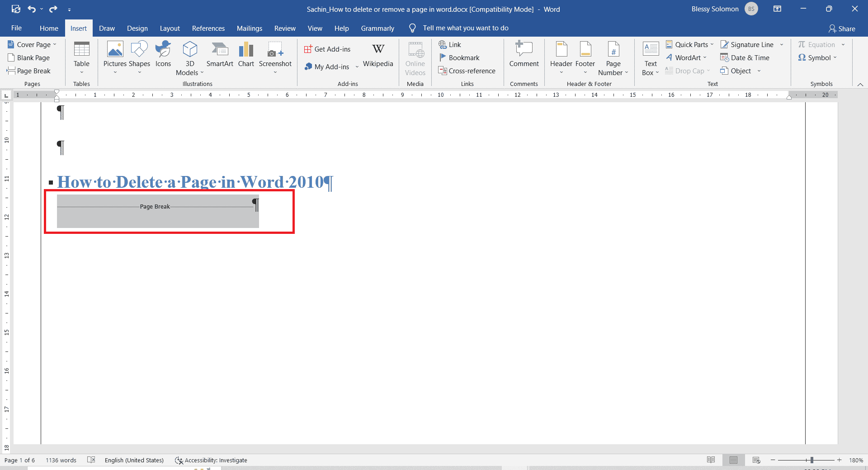Screen dimensions: 868x470
Task: Open the Grammarly tab
Action: (x=377, y=28)
